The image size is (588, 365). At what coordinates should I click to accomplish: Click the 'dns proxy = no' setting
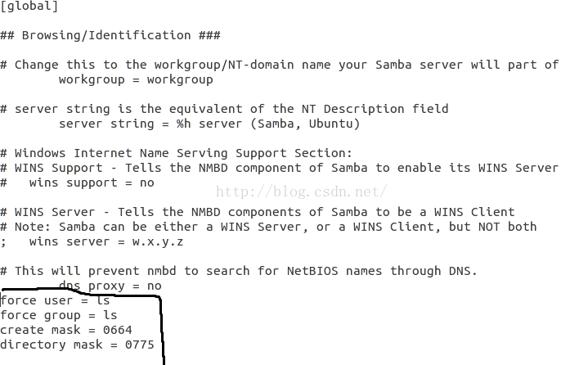[x=110, y=286]
